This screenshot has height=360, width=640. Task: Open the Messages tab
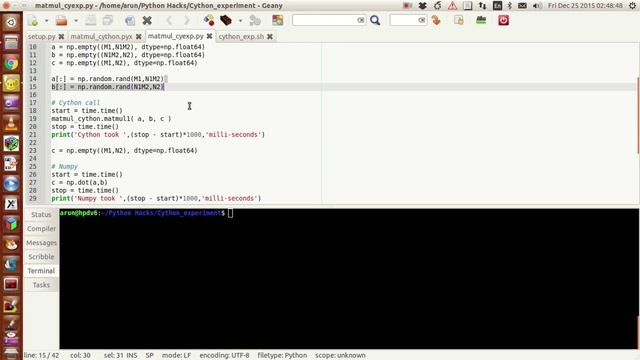pyautogui.click(x=41, y=243)
